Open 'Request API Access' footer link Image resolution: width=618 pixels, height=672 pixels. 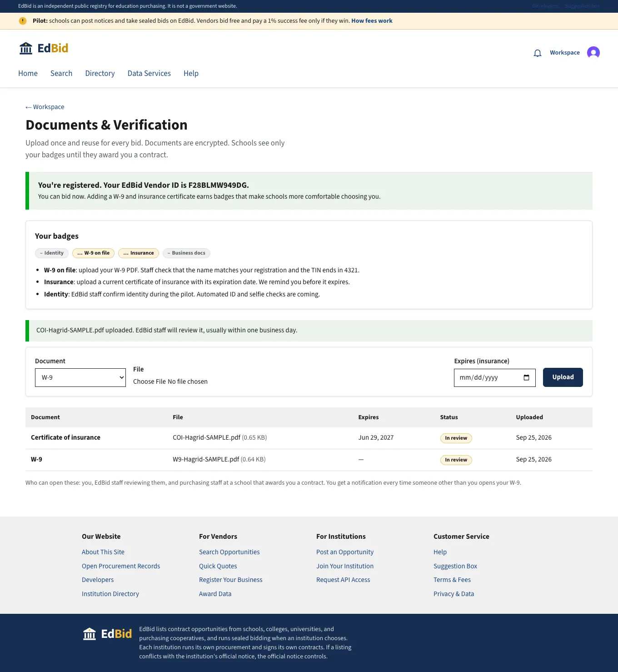point(343,580)
